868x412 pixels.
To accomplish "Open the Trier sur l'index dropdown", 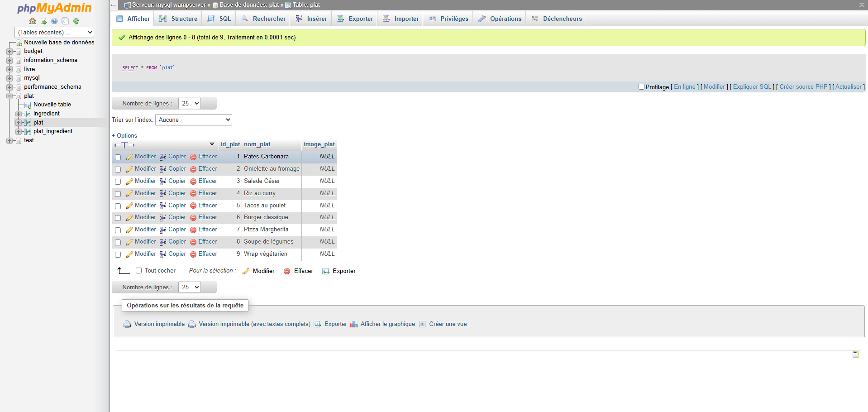I will (193, 120).
